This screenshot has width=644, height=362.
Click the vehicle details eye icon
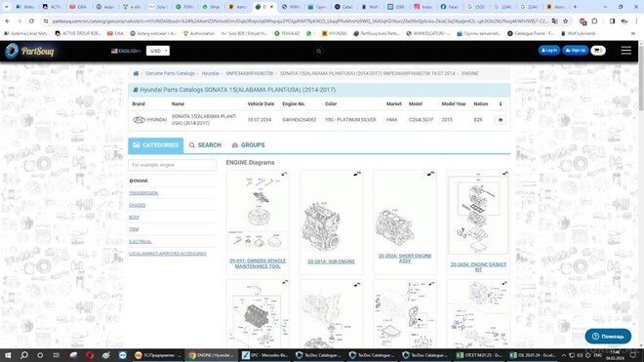pos(500,120)
